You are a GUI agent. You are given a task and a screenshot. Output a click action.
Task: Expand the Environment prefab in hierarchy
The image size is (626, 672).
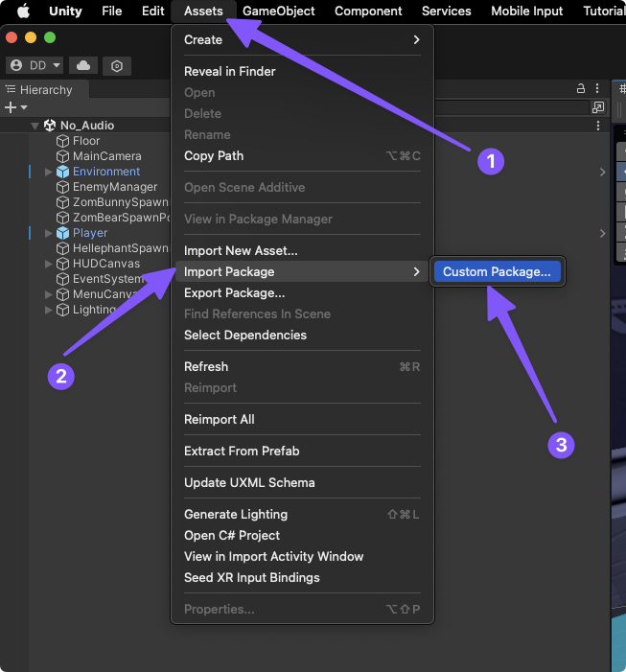49,172
